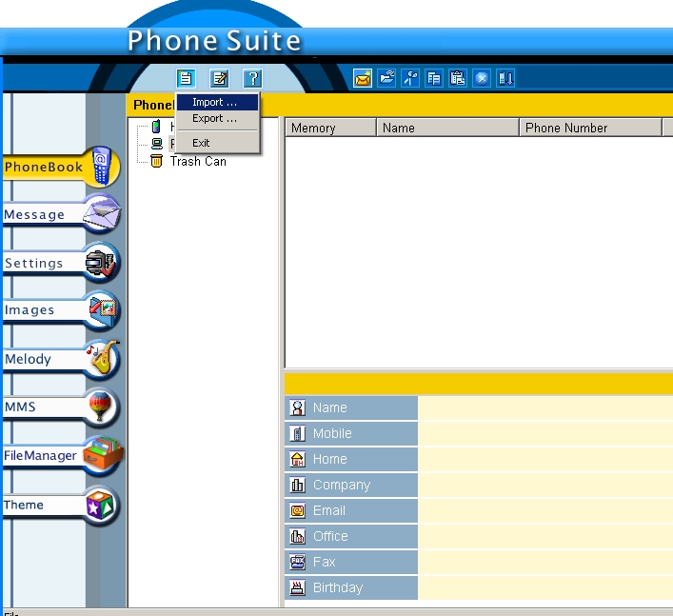This screenshot has width=673, height=616.
Task: Select the computer tree node icon
Action: (157, 144)
